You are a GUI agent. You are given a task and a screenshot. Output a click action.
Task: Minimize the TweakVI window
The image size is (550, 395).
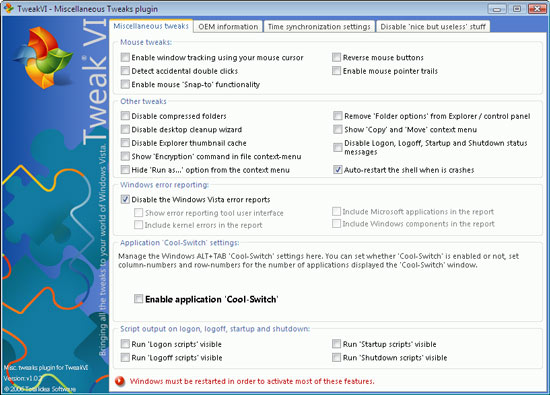[497, 8]
